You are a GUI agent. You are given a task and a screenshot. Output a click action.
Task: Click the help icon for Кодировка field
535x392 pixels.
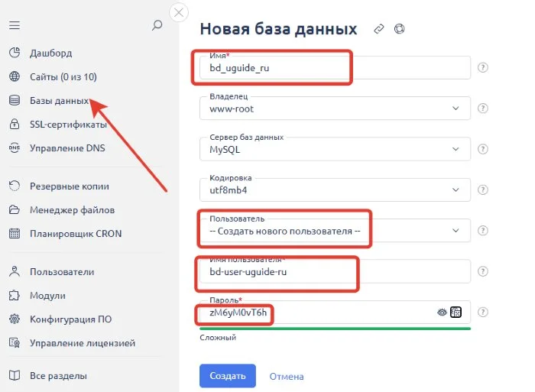[482, 190]
